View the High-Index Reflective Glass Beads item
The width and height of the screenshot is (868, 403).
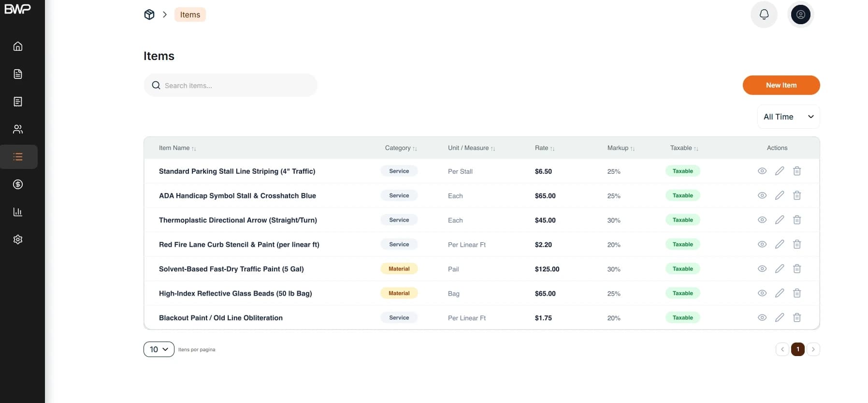click(762, 294)
